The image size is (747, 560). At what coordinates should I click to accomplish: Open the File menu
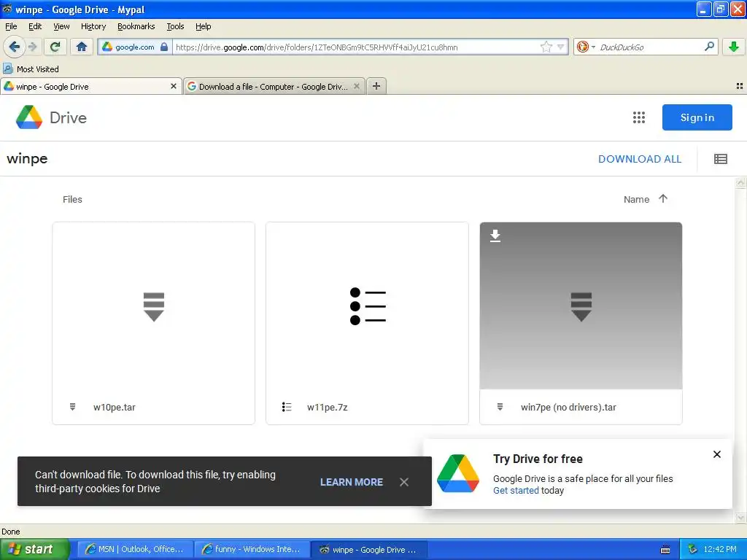[x=11, y=26]
